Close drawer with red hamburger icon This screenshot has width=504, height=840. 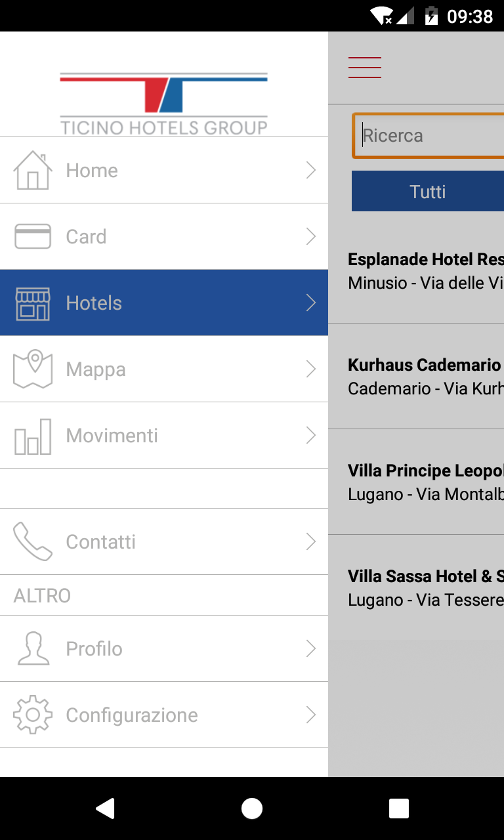coord(365,68)
